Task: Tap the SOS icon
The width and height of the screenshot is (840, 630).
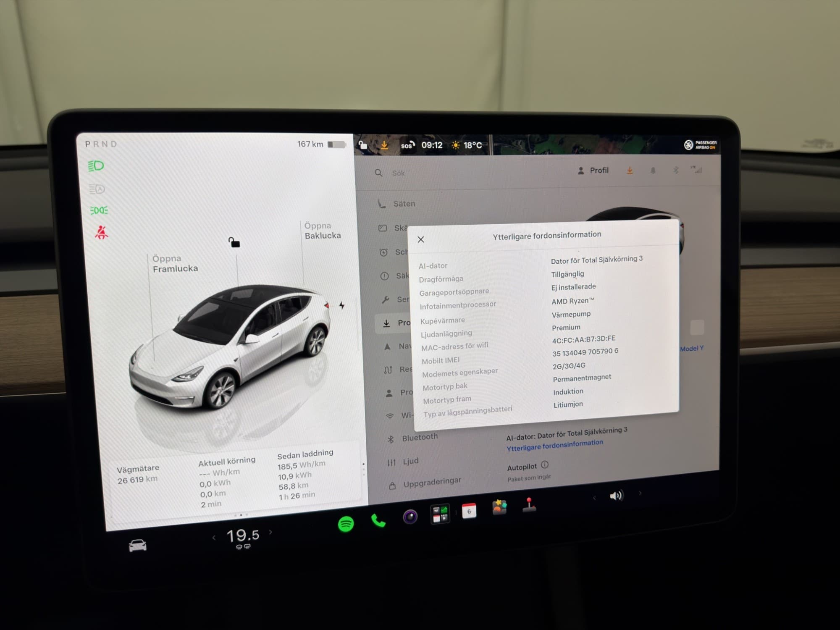Action: [408, 145]
